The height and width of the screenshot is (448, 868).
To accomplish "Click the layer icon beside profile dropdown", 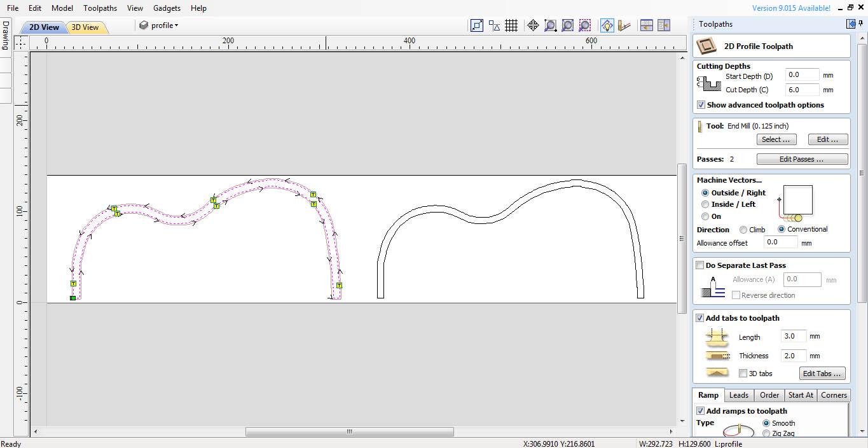I will point(144,25).
